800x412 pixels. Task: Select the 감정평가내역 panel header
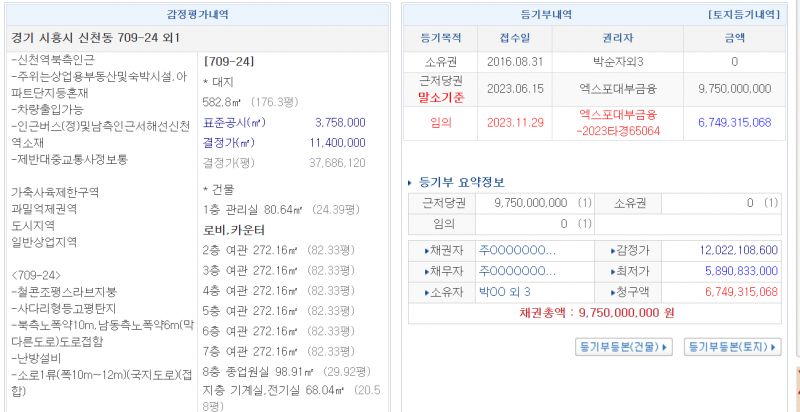click(197, 15)
